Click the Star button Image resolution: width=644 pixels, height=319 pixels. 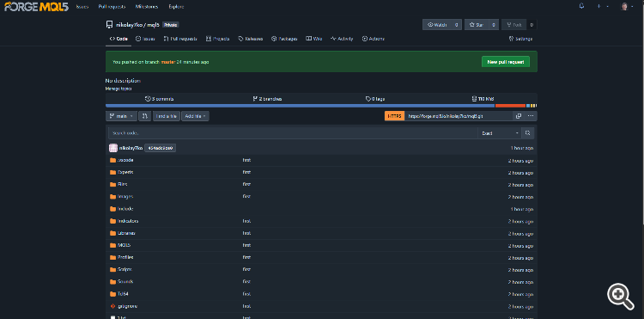coord(477,25)
